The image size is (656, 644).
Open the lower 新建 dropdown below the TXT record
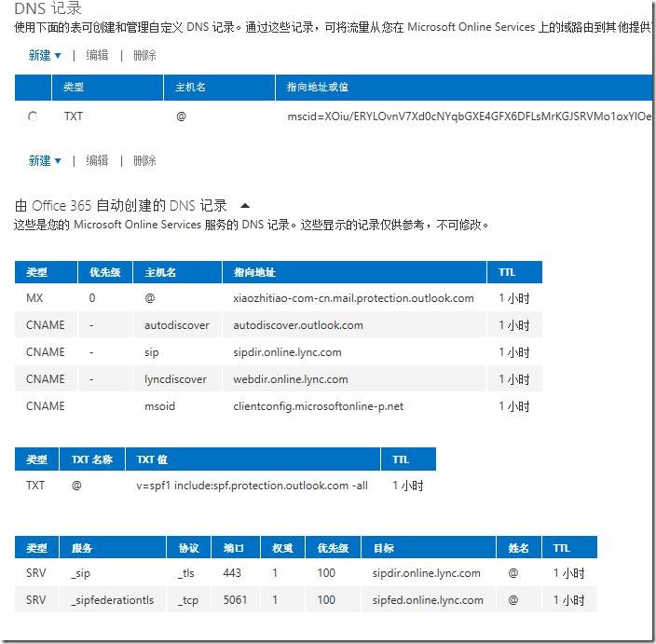pos(45,160)
